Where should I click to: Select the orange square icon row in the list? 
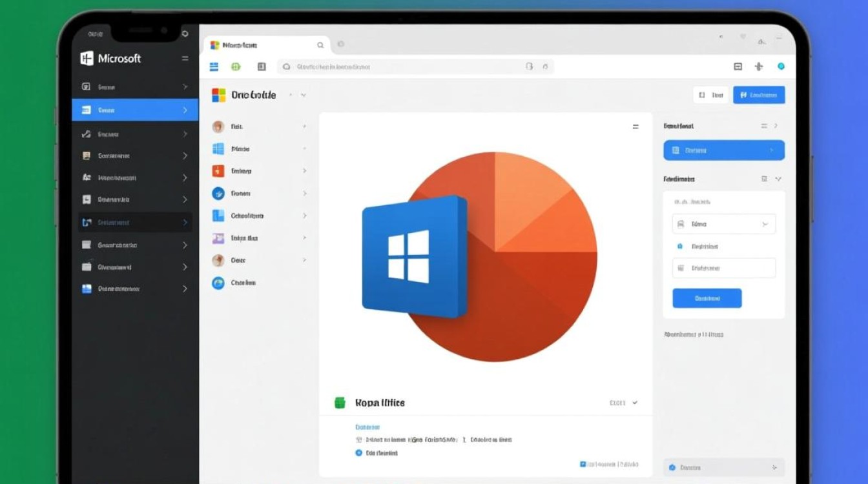pyautogui.click(x=260, y=171)
